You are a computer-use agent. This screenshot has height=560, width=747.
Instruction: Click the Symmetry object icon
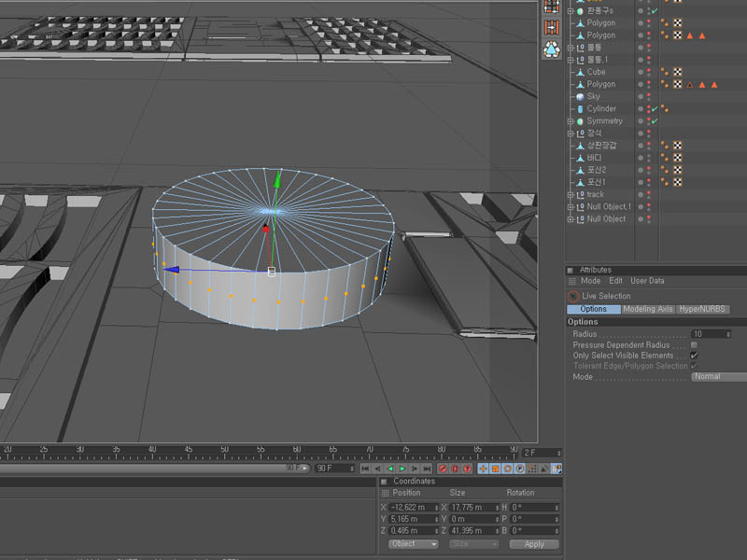point(580,121)
